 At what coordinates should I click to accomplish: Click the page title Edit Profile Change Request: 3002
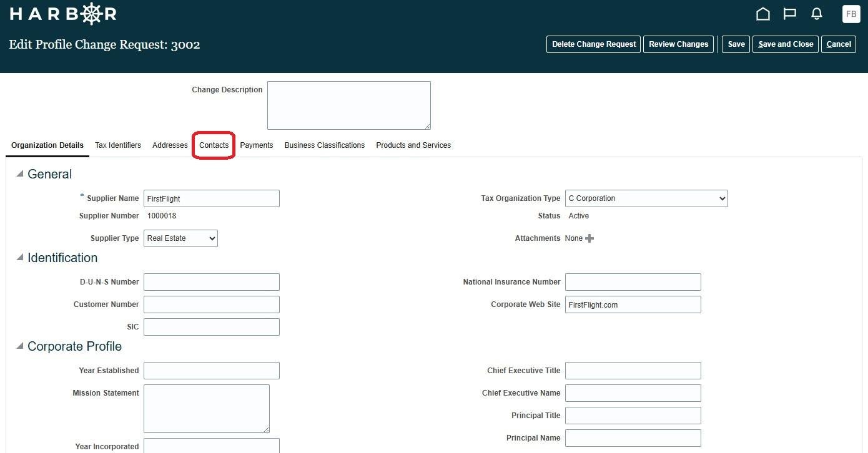click(104, 45)
